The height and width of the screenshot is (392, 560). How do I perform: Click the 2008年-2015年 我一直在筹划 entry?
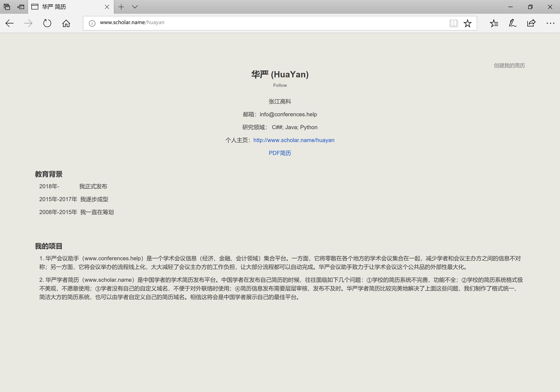(76, 212)
